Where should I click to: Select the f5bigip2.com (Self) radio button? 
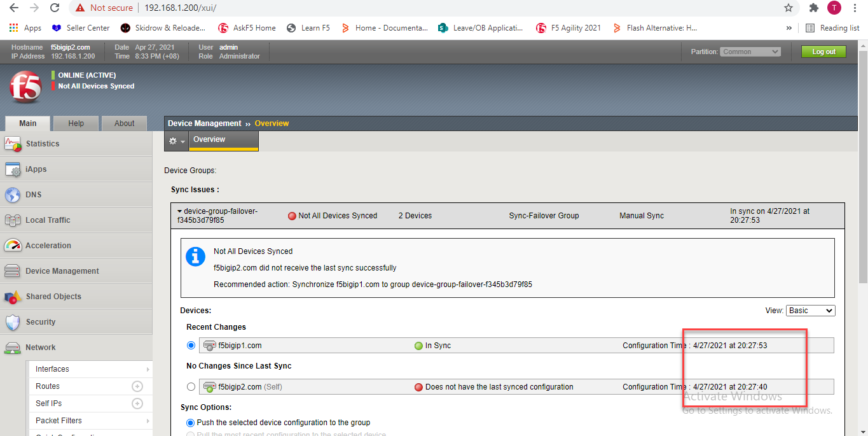pyautogui.click(x=191, y=387)
